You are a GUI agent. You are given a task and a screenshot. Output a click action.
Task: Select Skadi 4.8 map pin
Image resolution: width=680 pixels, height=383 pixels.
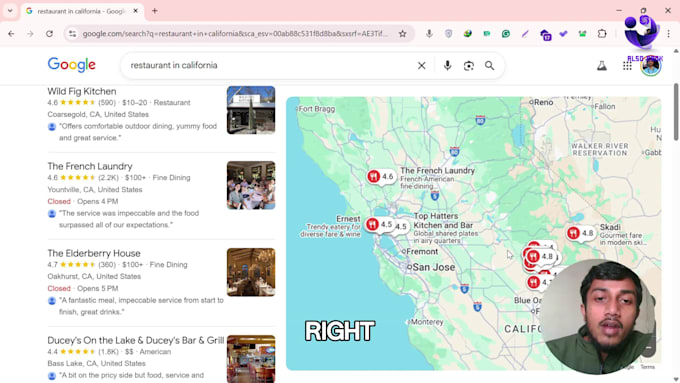pos(580,233)
